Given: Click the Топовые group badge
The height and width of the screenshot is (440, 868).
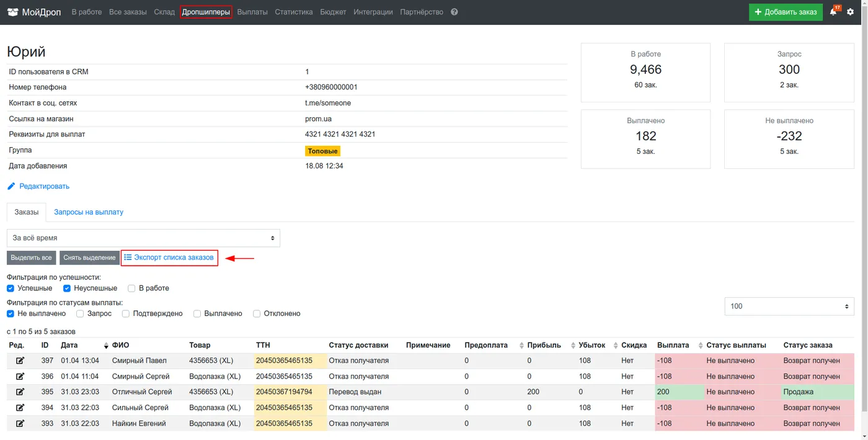Looking at the screenshot, I should pyautogui.click(x=323, y=151).
